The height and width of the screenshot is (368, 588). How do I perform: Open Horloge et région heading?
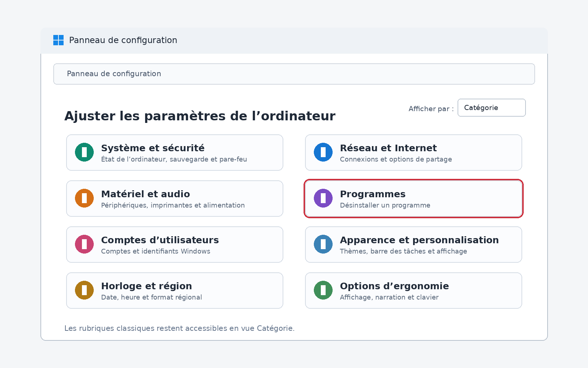[x=147, y=286]
